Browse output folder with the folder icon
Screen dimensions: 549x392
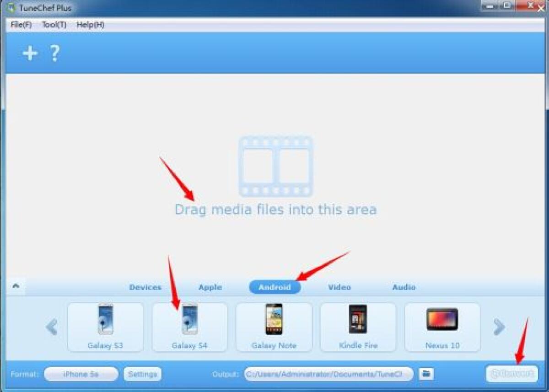point(426,374)
